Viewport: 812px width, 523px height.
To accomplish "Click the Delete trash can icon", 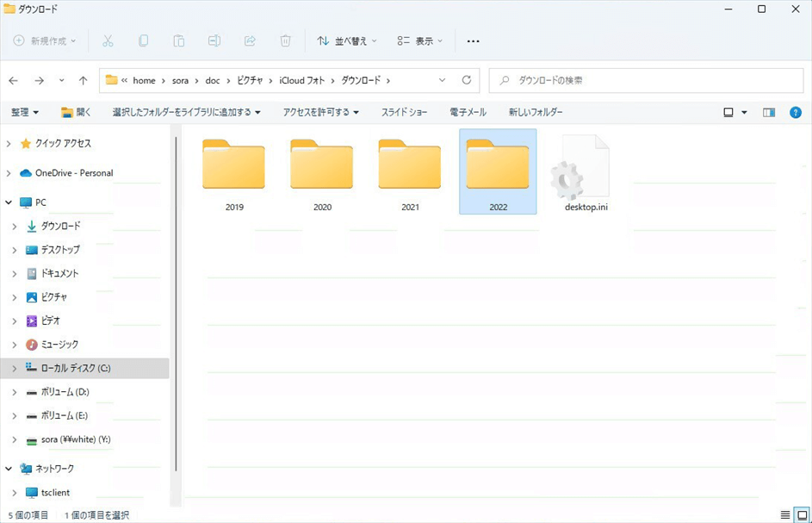I will [x=285, y=40].
